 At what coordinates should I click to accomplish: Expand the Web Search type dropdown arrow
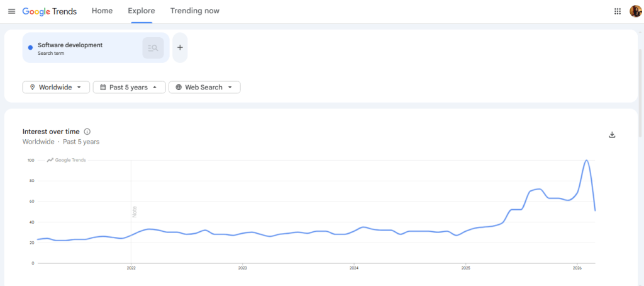point(230,88)
